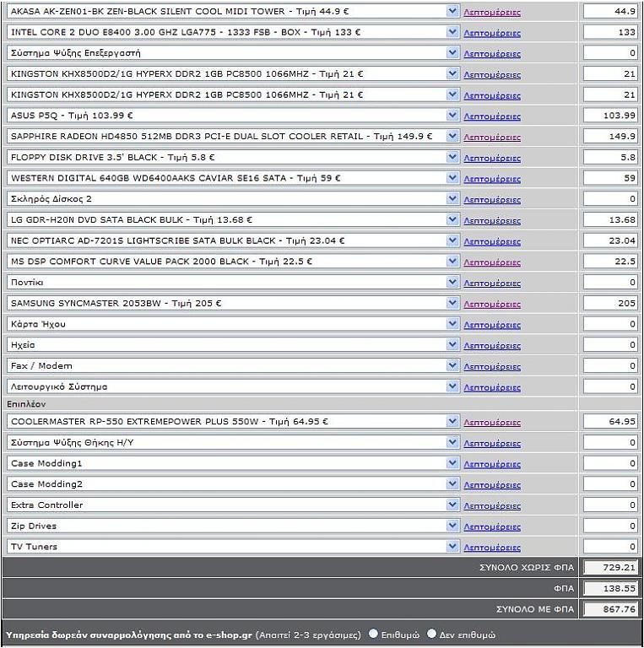644x648 pixels.
Task: Click the ΦΠΑ field showing 138.55
Action: [x=610, y=588]
